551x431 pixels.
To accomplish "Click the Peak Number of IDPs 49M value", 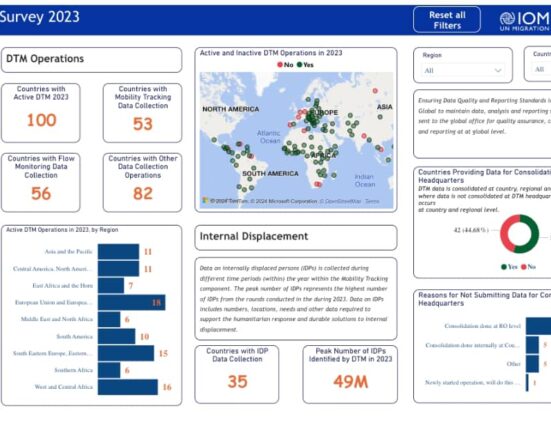I will (x=350, y=382).
